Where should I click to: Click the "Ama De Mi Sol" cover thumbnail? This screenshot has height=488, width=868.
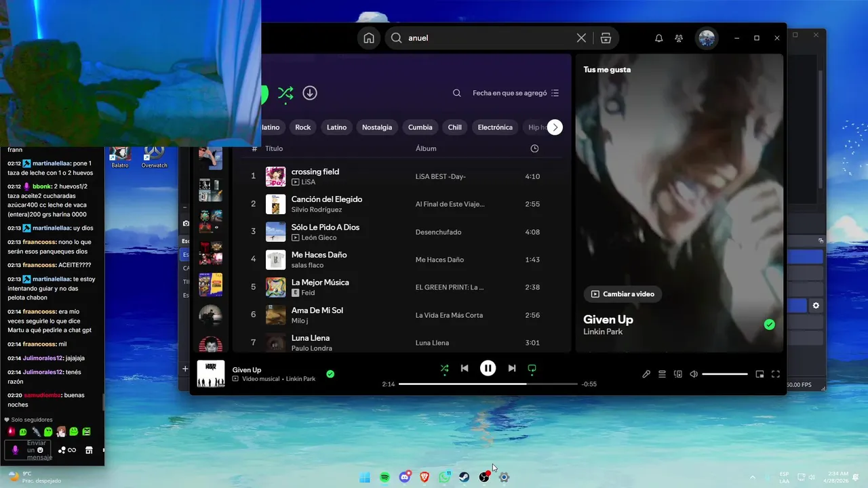[275, 314]
